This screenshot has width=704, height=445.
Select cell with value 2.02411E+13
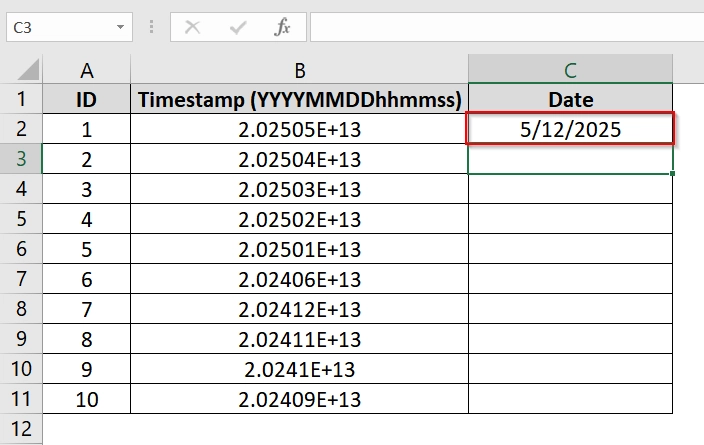click(x=299, y=339)
